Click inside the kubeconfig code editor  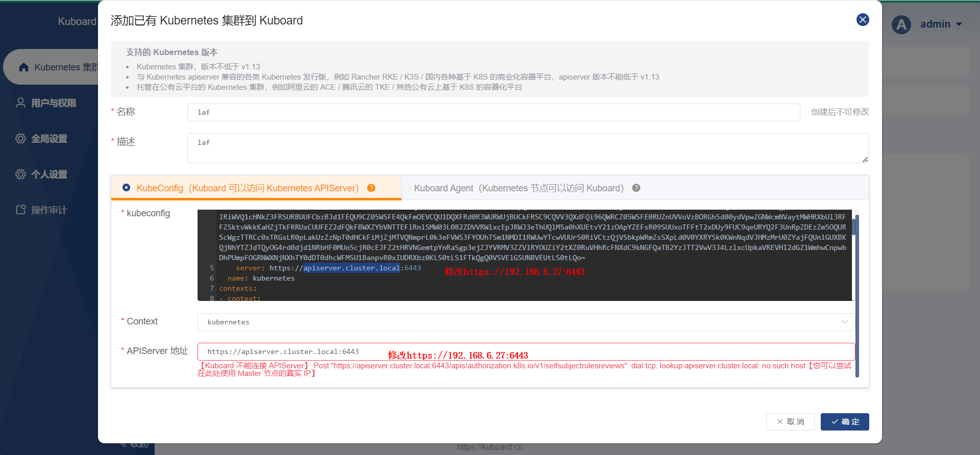coord(524,255)
